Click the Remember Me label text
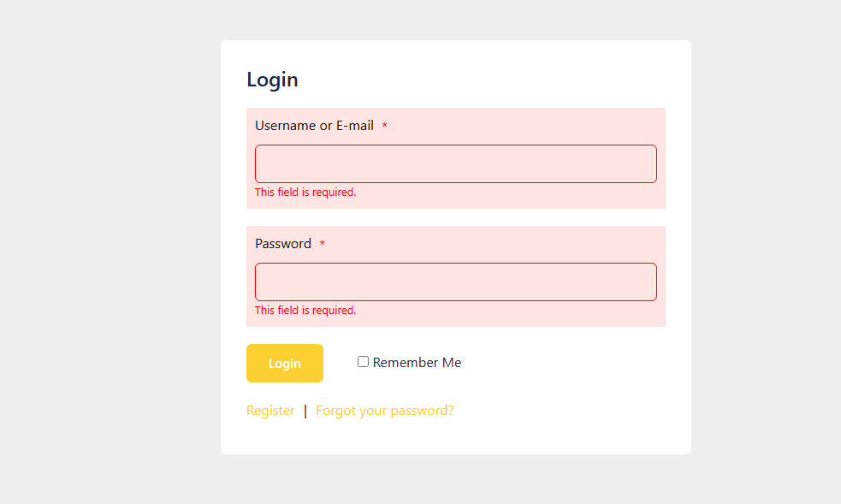 tap(417, 363)
